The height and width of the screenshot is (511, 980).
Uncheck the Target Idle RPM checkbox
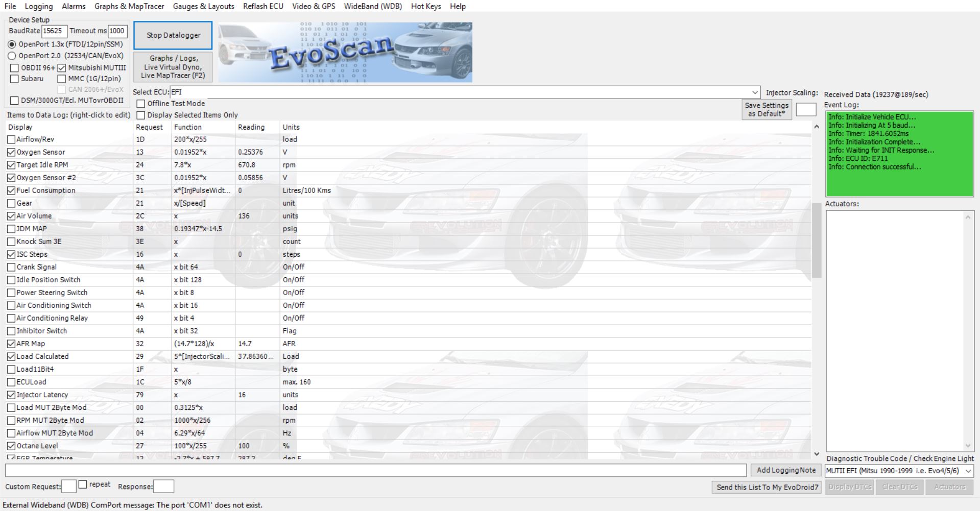11,165
